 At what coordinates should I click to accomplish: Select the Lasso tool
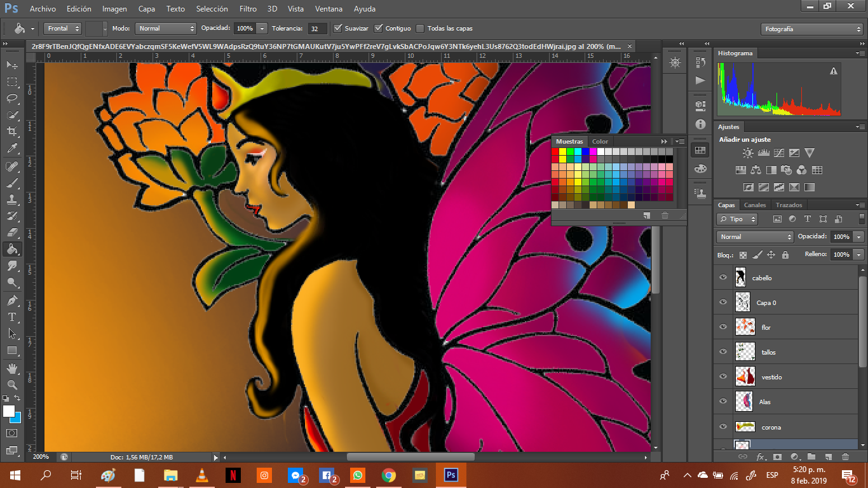(x=12, y=98)
